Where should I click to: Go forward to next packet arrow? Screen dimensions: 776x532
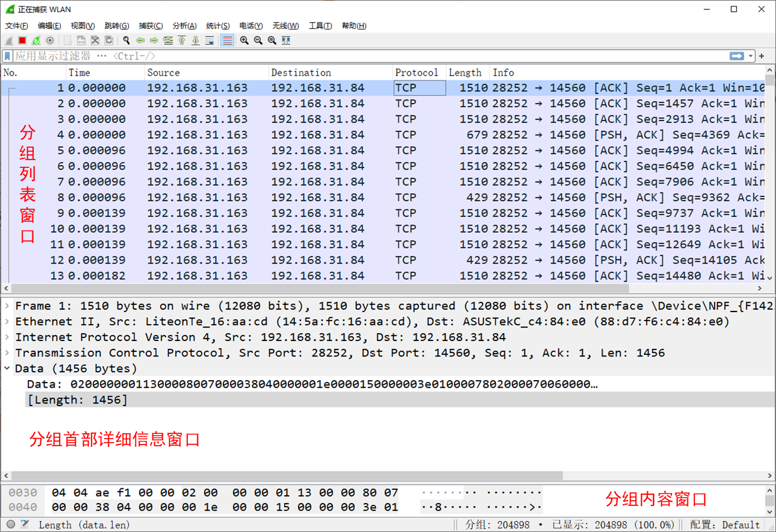coord(154,41)
